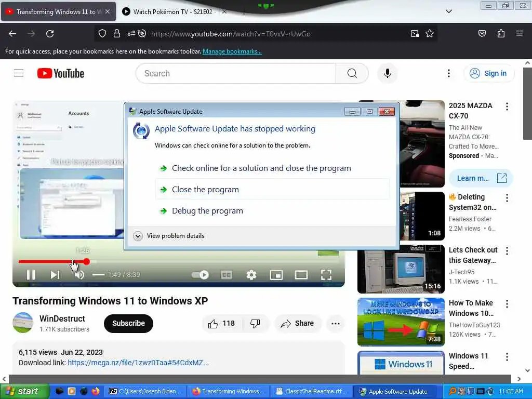This screenshot has height=399, width=532.
Task: Open the WinDestruct channel avatar
Action: point(23,323)
